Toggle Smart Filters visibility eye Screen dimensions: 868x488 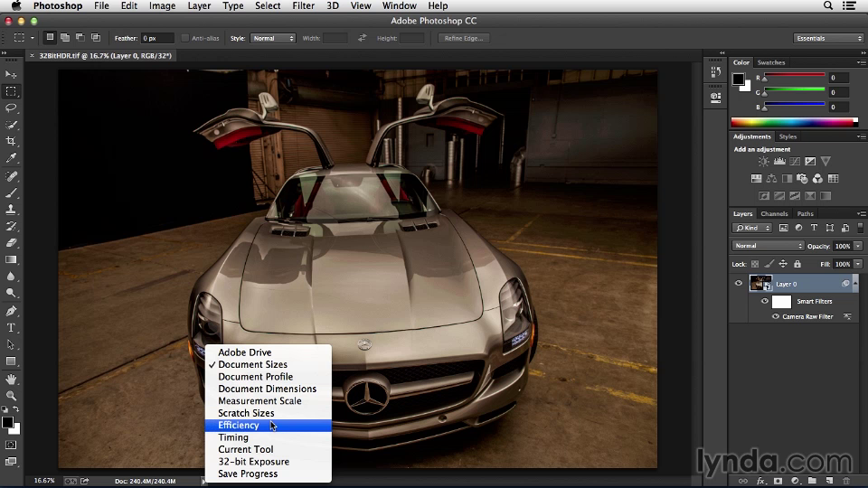tap(765, 302)
